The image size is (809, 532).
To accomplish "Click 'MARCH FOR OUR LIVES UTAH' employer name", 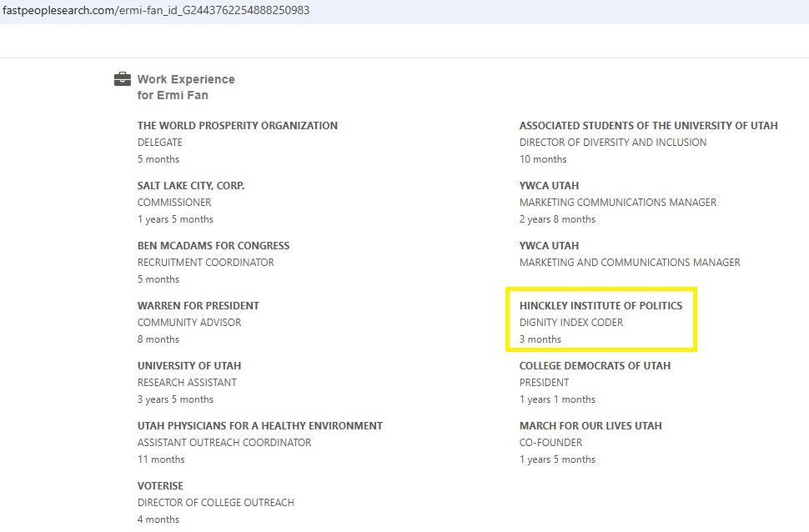I will tap(590, 426).
